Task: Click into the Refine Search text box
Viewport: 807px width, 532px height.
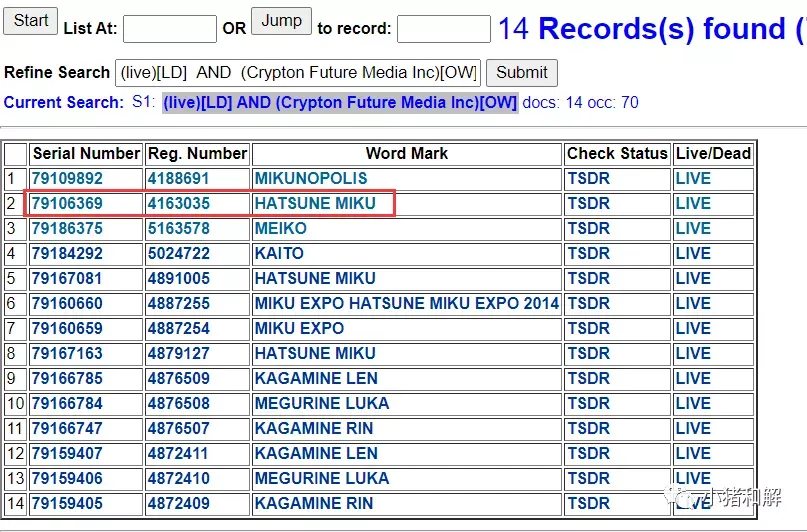Action: pyautogui.click(x=298, y=73)
